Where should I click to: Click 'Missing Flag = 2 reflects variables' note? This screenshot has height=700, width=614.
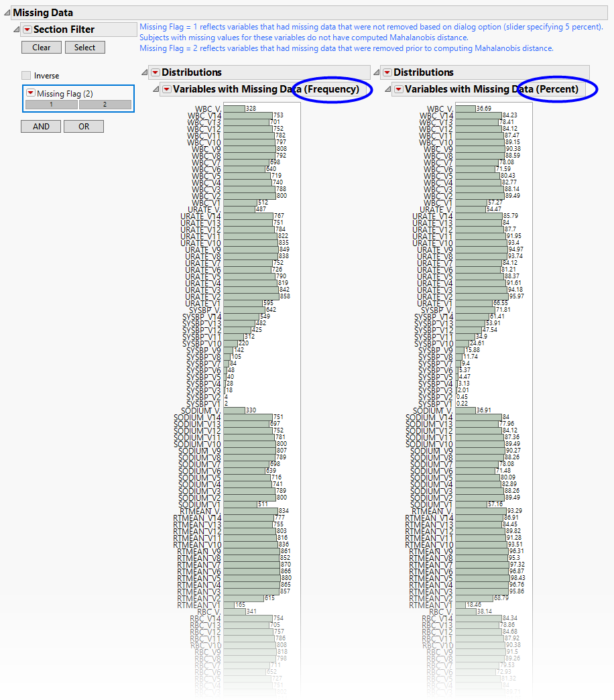click(x=347, y=48)
